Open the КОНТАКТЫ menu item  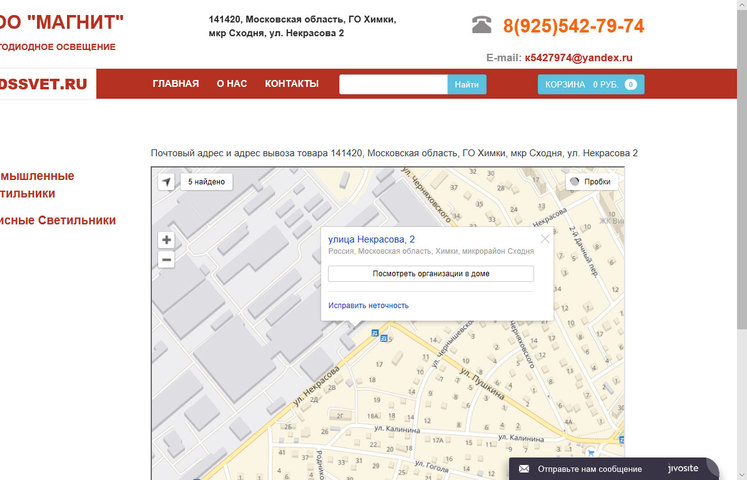point(291,84)
